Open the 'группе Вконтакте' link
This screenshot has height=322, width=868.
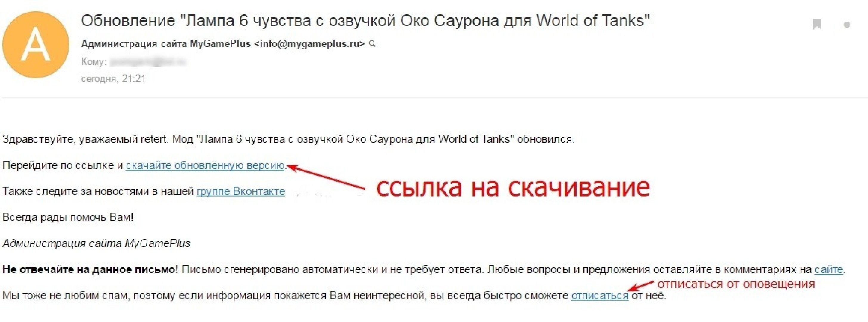tap(241, 191)
